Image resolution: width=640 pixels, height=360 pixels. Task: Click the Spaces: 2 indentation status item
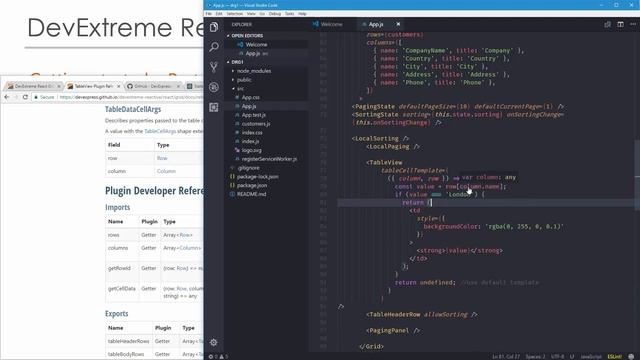coord(535,357)
